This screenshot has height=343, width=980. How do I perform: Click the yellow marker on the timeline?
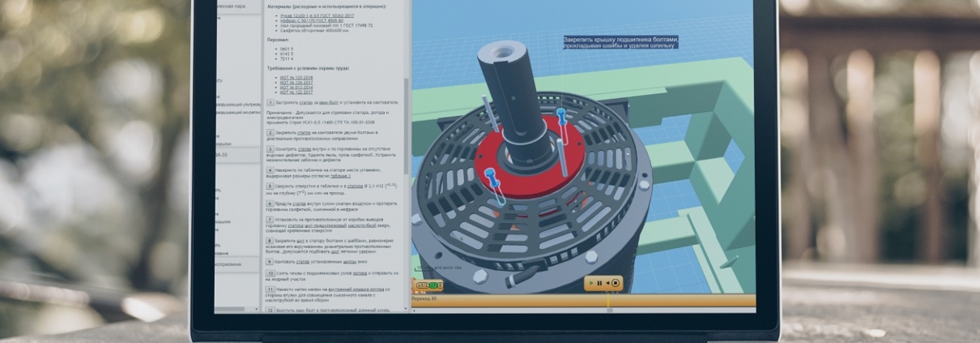coord(607,300)
